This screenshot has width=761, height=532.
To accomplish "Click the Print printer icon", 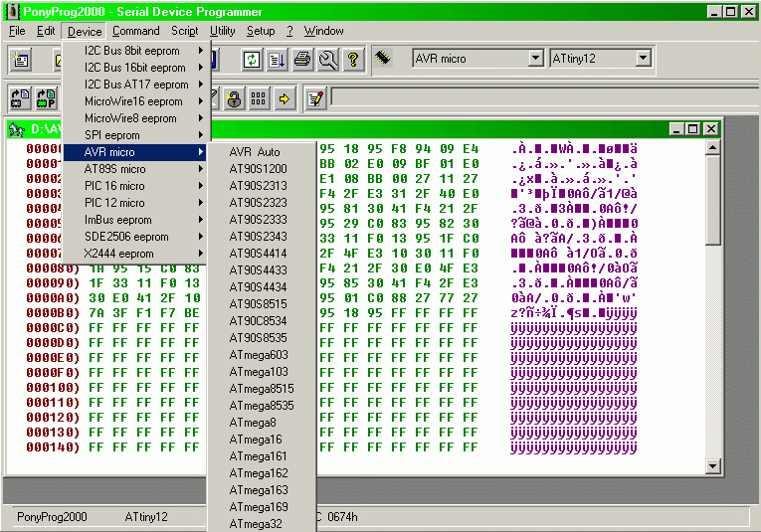I will click(302, 60).
